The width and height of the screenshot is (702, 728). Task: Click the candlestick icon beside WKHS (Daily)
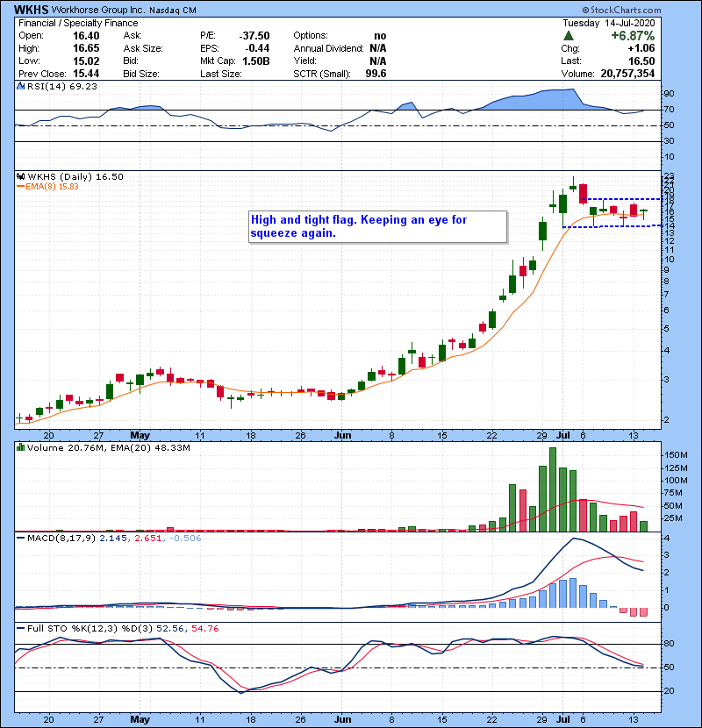click(20, 176)
